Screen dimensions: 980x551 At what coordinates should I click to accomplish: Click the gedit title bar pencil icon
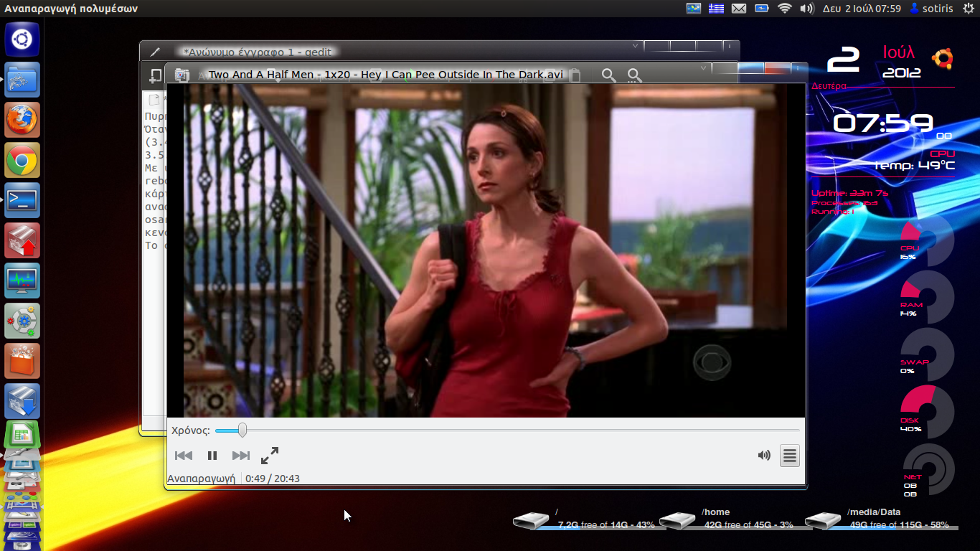(x=155, y=52)
